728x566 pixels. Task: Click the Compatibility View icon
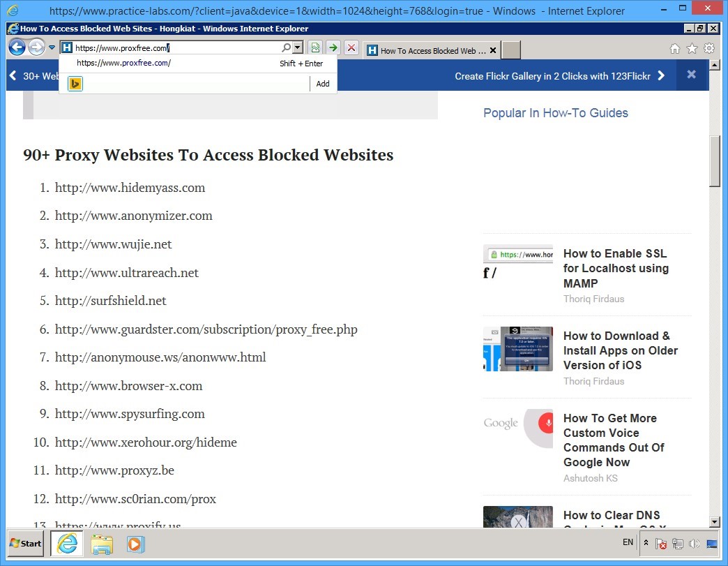(315, 48)
